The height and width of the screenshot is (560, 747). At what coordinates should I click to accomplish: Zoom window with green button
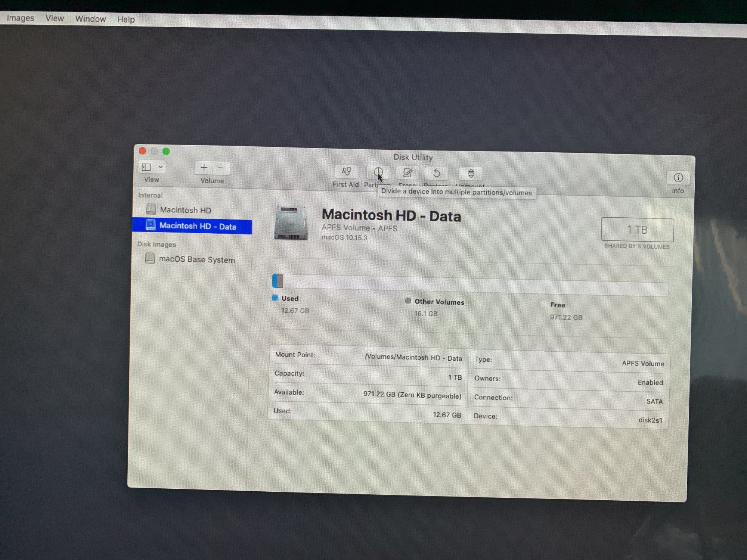166,151
